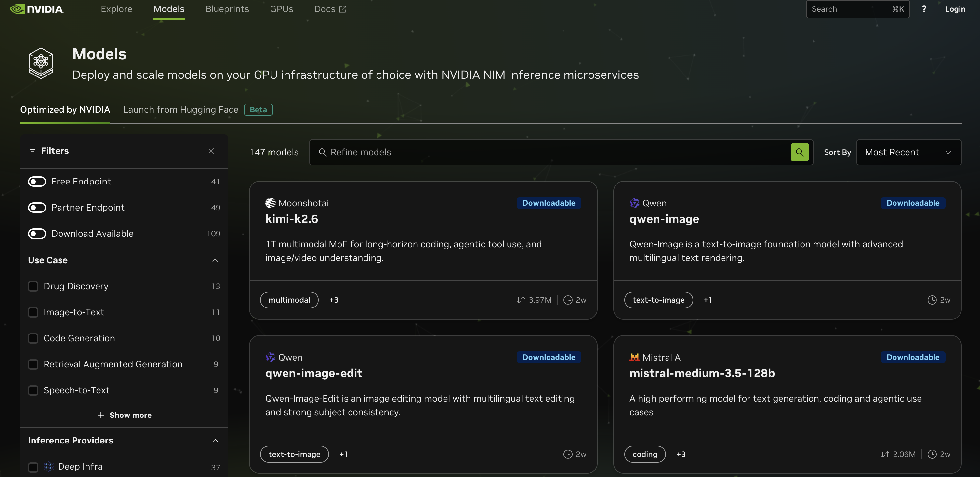Tick the Code Generation checkbox

[x=33, y=338]
